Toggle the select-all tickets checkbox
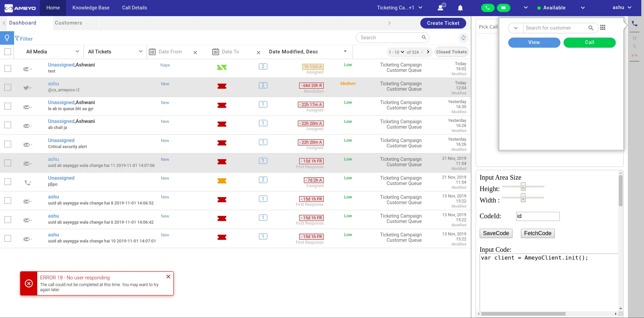Screen dimensions: 644x318 click(x=8, y=52)
